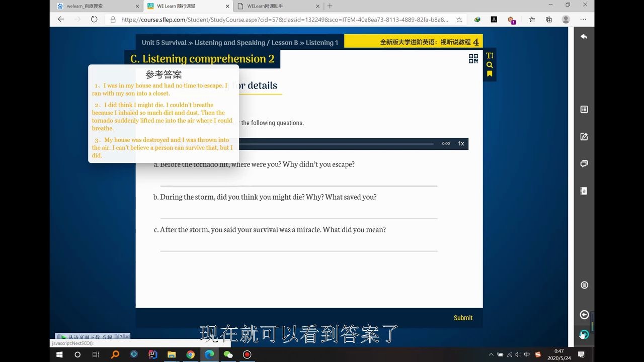
Task: Open Cortana circle on taskbar
Action: tap(77, 354)
